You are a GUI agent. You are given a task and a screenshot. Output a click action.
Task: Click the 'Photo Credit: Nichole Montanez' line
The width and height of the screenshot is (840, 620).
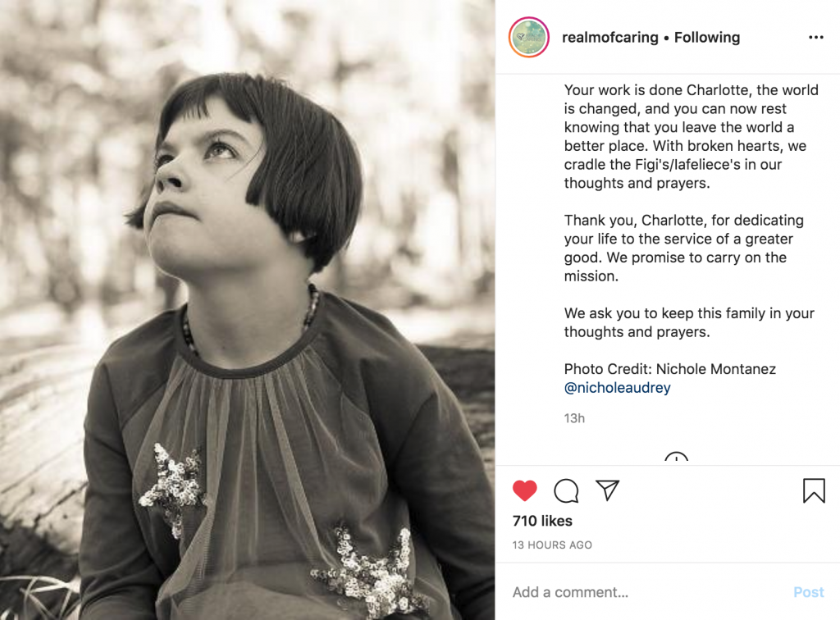pyautogui.click(x=670, y=369)
